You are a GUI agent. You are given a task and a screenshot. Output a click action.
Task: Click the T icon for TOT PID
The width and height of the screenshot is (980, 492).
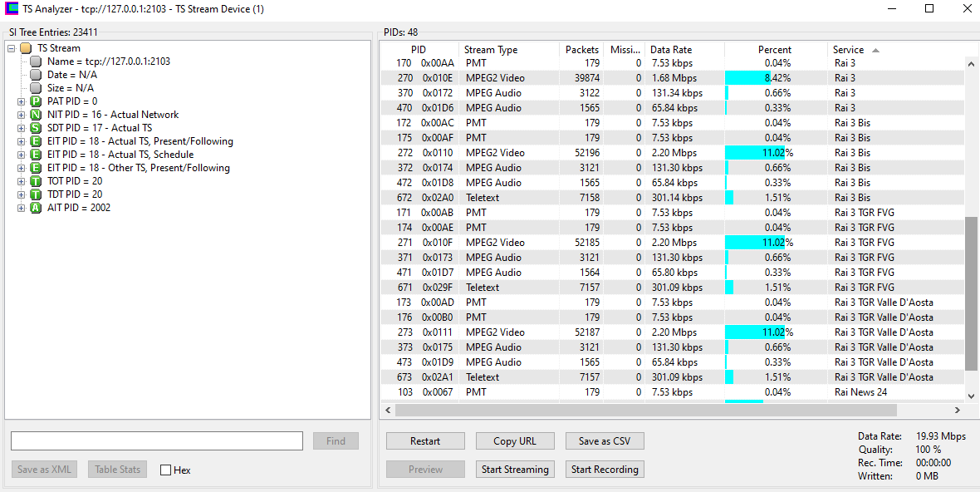pos(36,181)
